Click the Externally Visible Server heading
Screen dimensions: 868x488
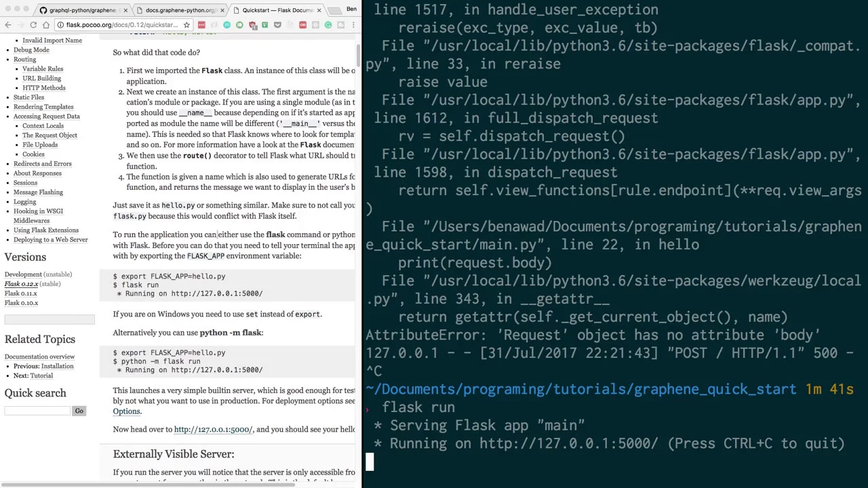pos(174,454)
